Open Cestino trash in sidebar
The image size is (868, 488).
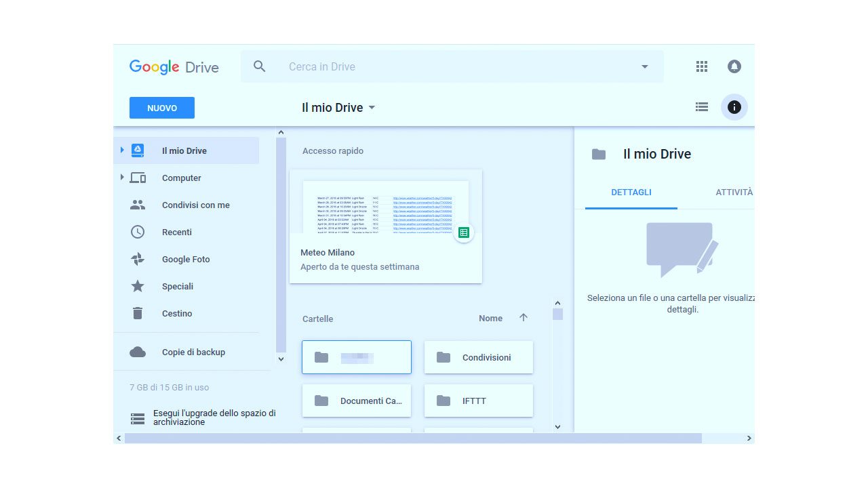point(176,313)
